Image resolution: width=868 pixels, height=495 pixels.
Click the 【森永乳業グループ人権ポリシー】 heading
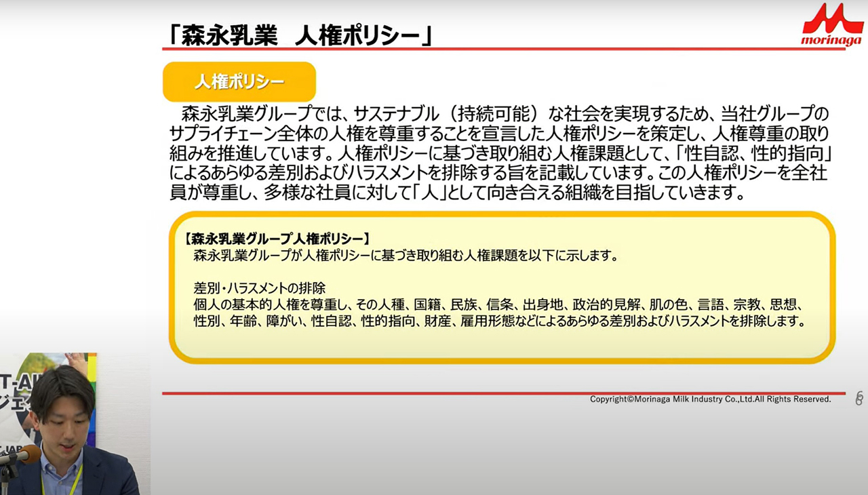pyautogui.click(x=277, y=239)
